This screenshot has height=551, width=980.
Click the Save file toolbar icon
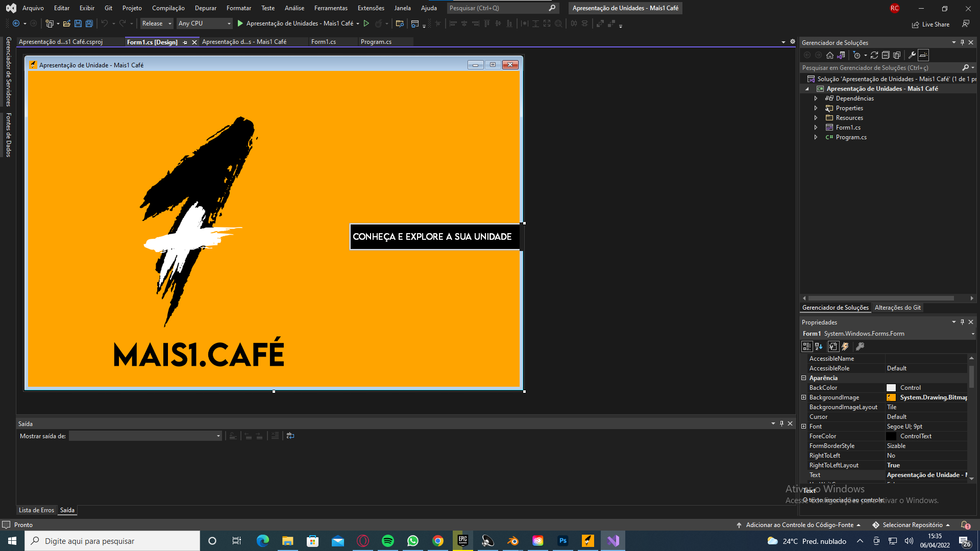pyautogui.click(x=78, y=23)
